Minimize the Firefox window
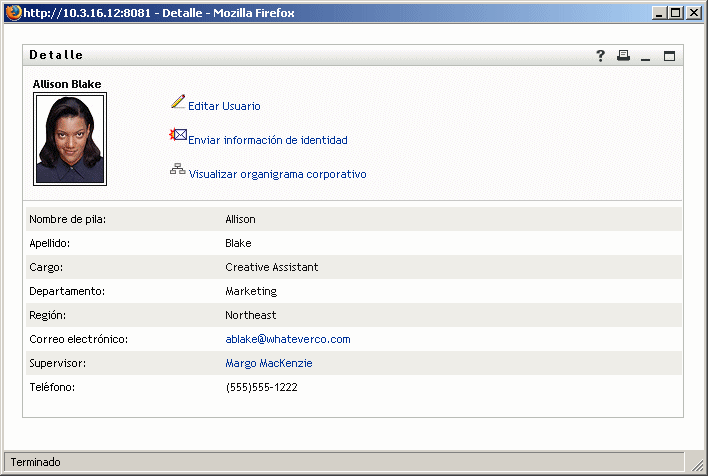 pos(660,11)
